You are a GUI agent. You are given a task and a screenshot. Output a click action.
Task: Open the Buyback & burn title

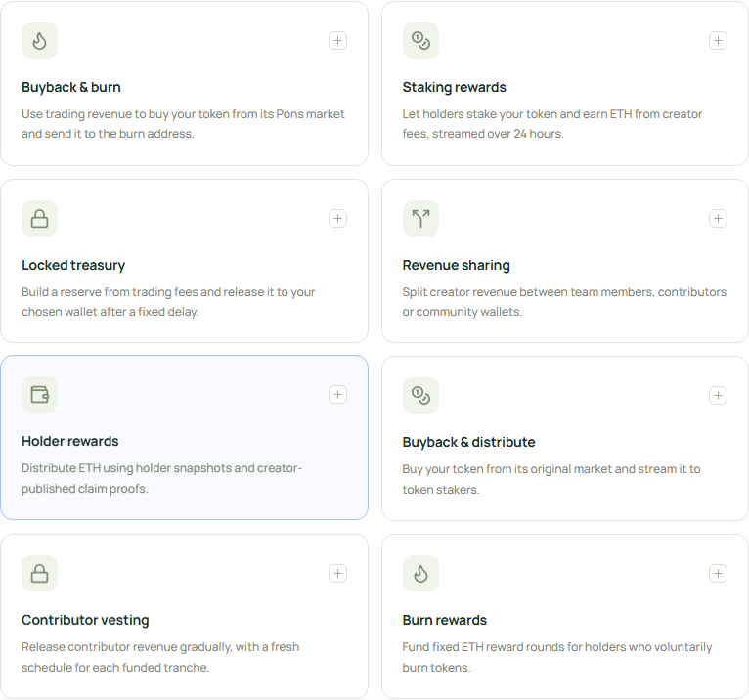coord(71,87)
